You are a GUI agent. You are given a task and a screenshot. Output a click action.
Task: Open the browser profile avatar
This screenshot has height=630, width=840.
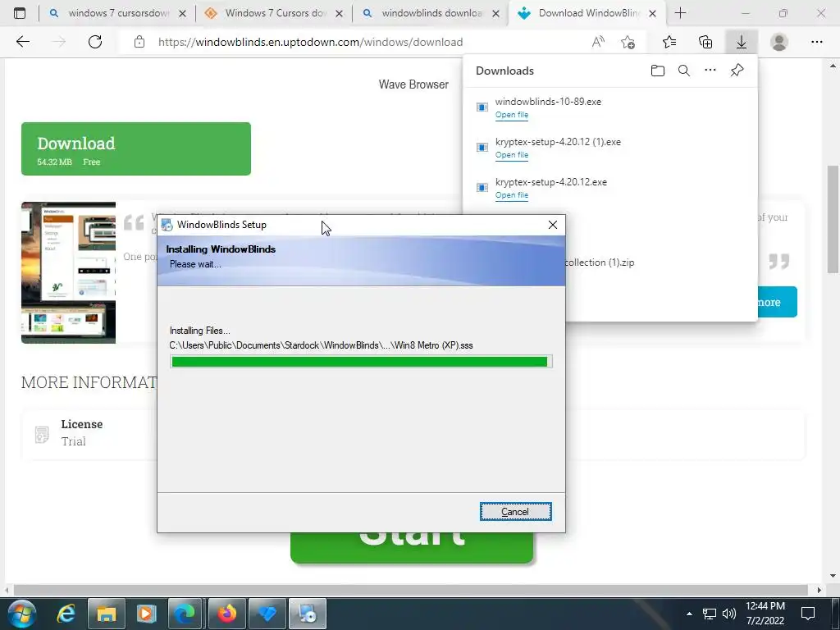[779, 42]
